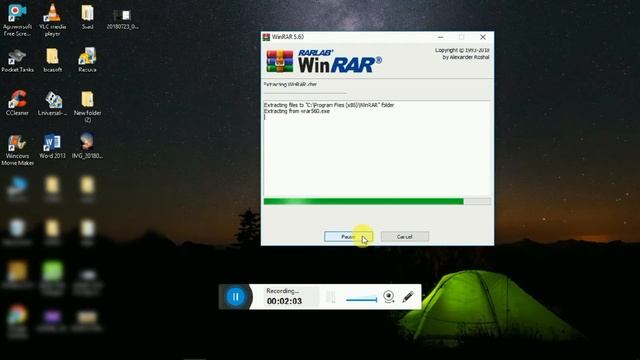Close the WinRAR installer window
The width and height of the screenshot is (640, 360).
pyautogui.click(x=483, y=37)
